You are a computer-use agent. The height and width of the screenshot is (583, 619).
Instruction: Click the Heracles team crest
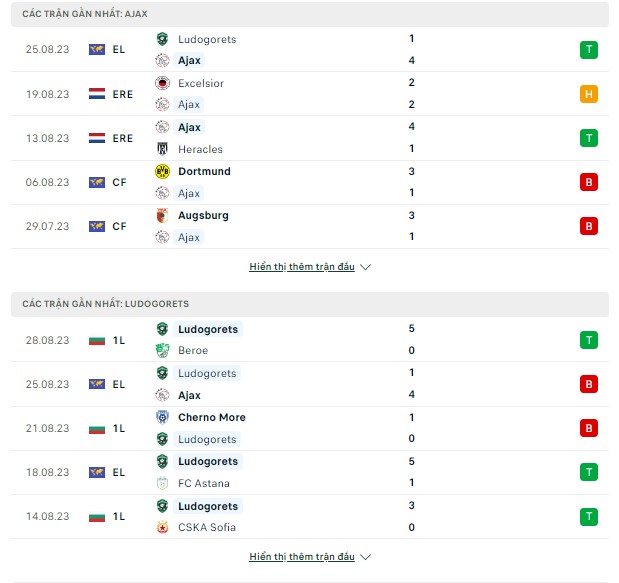click(x=163, y=149)
